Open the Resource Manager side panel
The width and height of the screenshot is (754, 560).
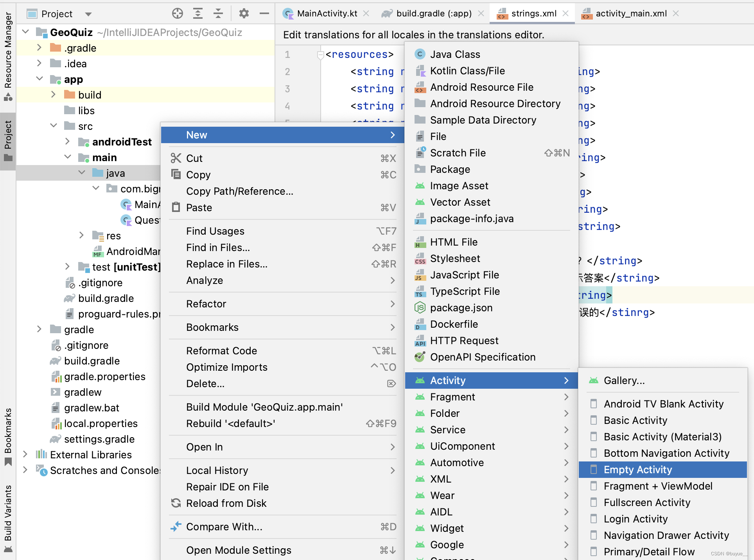tap(8, 57)
